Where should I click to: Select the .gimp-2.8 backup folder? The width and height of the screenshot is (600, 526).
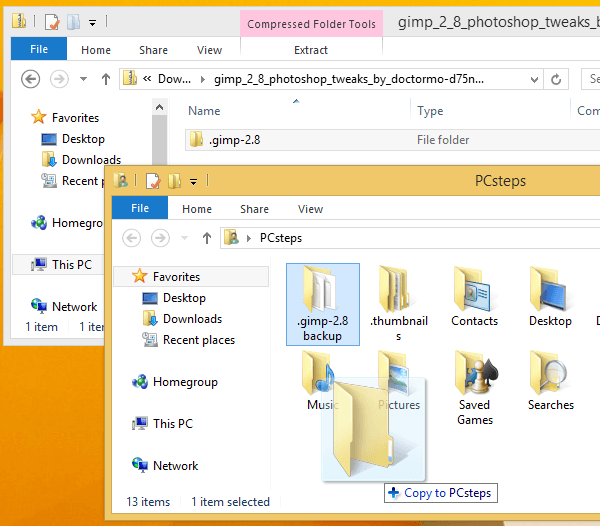pyautogui.click(x=323, y=305)
